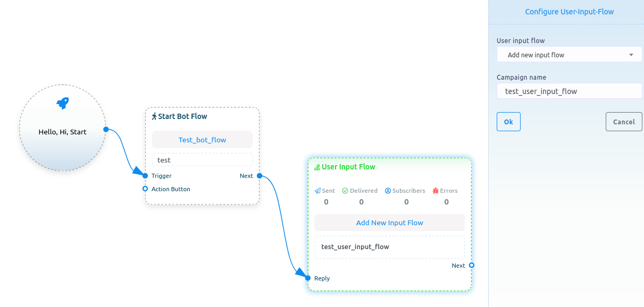Click the Sent paper-plane icon
Screen dimensions: 644x307
317,191
